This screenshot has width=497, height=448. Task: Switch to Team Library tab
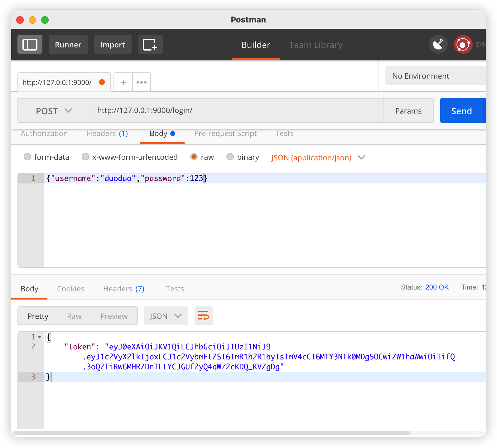pos(316,45)
